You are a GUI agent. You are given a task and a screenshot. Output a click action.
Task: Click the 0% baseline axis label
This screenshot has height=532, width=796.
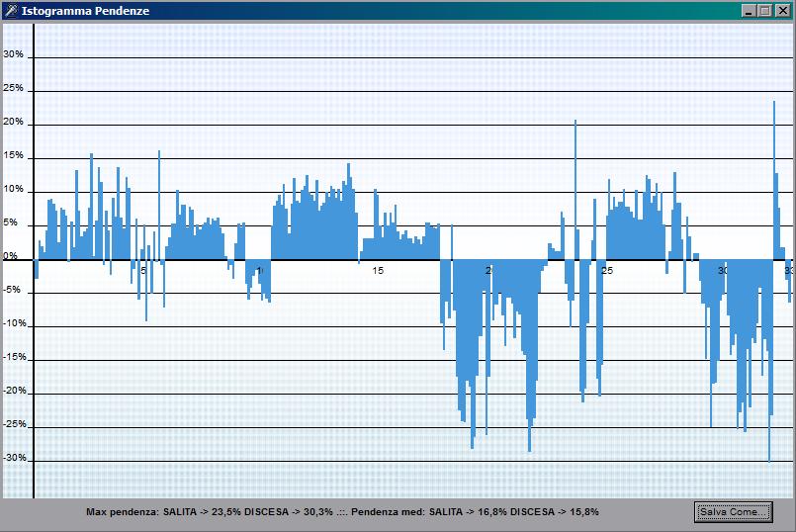[10, 257]
